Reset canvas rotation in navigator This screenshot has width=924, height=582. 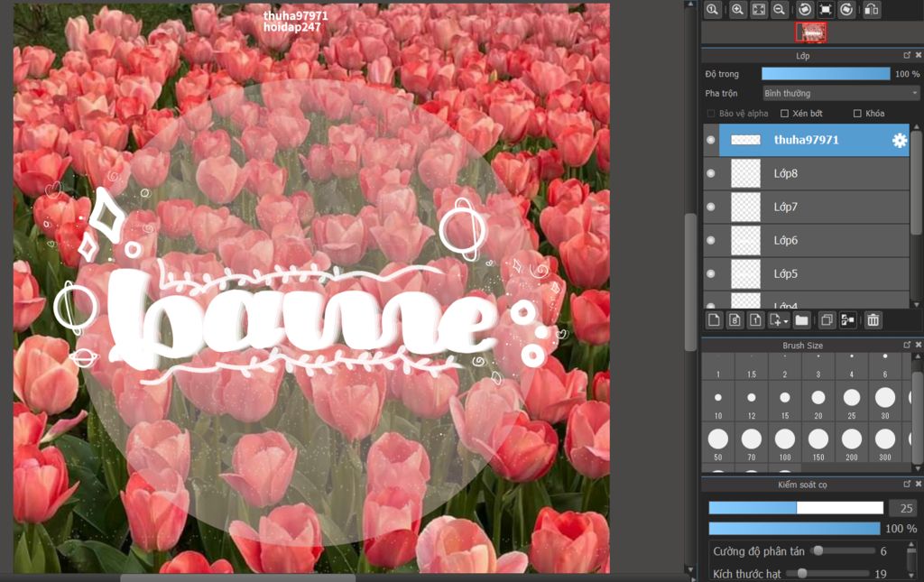(x=826, y=9)
